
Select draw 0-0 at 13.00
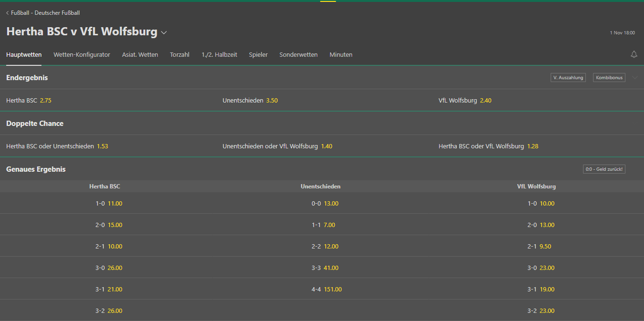(x=325, y=203)
